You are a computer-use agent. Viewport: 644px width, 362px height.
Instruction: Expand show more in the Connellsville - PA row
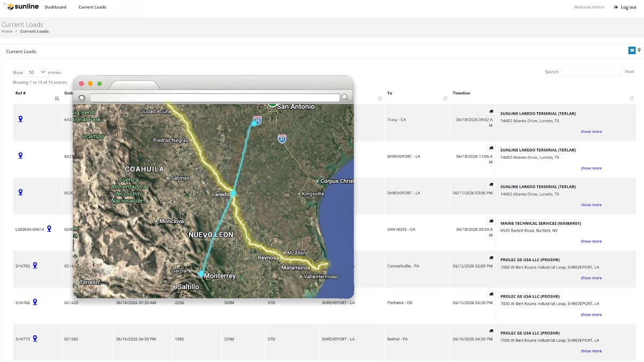point(591,278)
